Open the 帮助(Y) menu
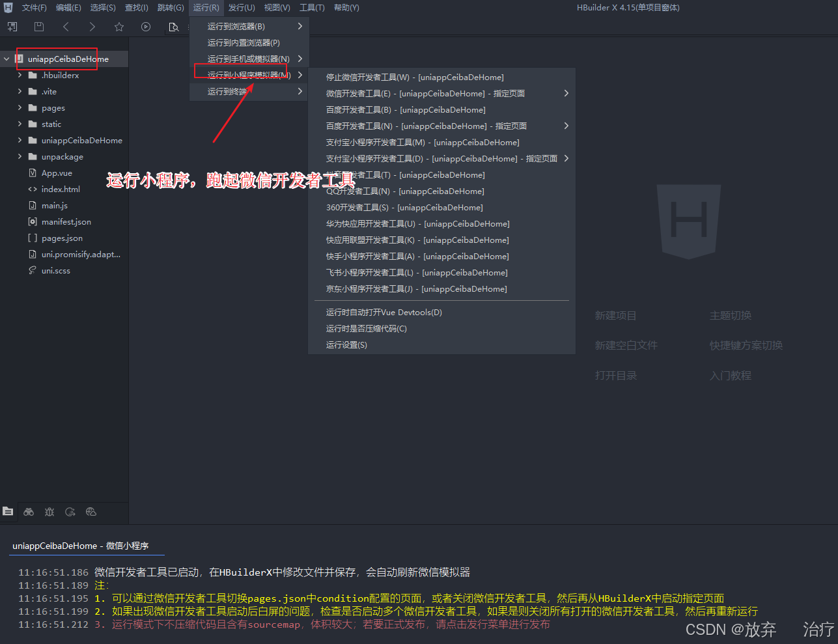The width and height of the screenshot is (838, 644). [x=346, y=7]
